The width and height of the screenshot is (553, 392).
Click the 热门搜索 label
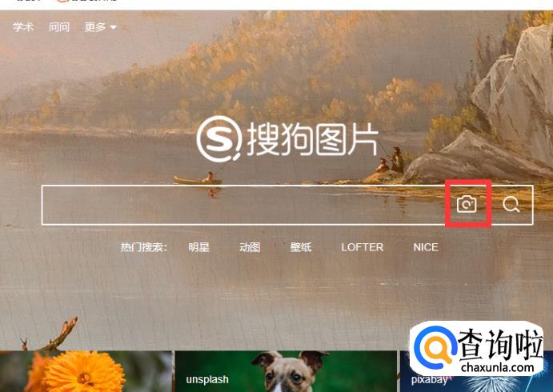[x=143, y=247]
